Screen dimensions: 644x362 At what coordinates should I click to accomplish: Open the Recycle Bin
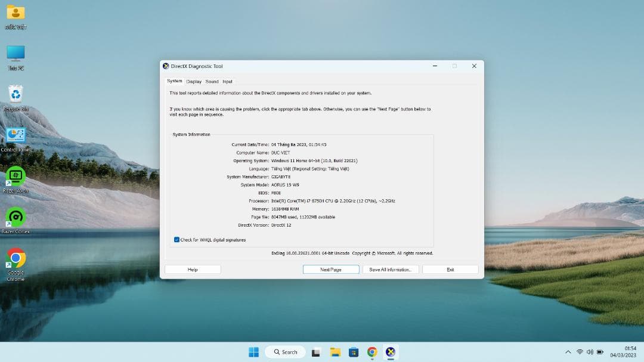[x=15, y=95]
